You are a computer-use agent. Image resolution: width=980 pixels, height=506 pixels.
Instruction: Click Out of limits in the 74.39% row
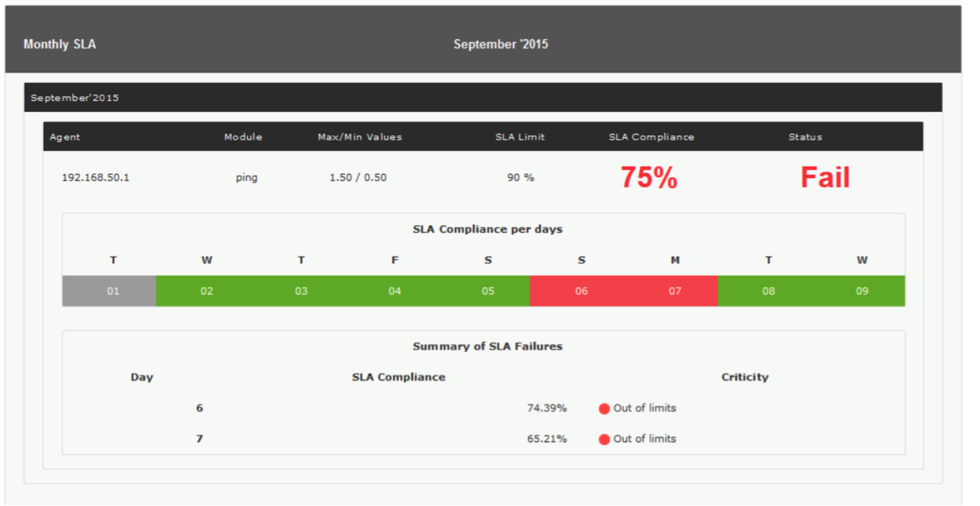click(645, 409)
